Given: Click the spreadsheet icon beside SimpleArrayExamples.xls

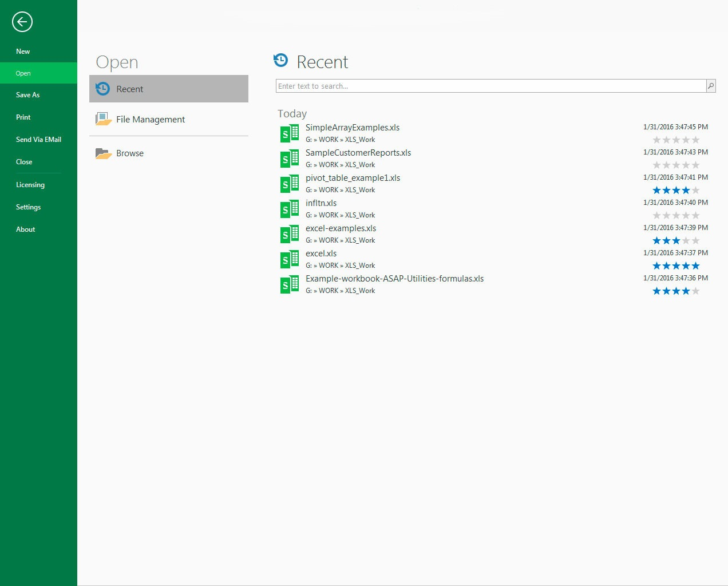Looking at the screenshot, I should 290,133.
